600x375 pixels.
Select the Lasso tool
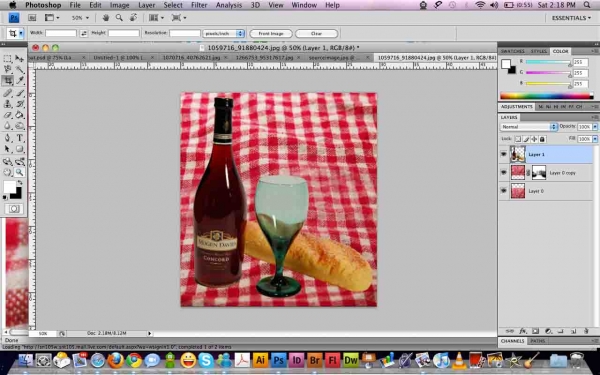point(7,69)
